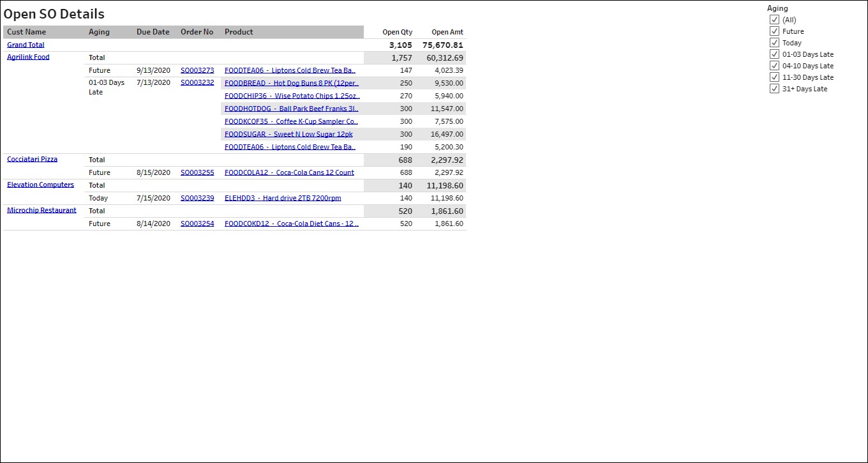
Task: Open sales order SO003255
Action: click(197, 172)
